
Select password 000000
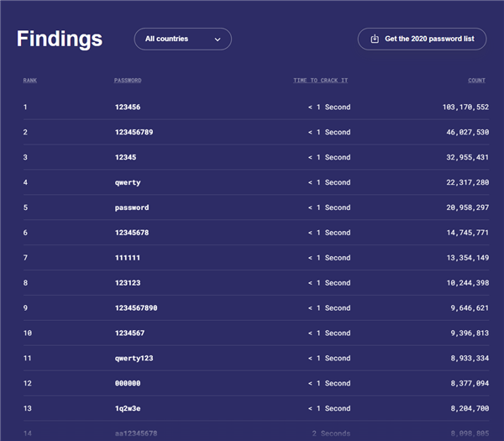(128, 383)
